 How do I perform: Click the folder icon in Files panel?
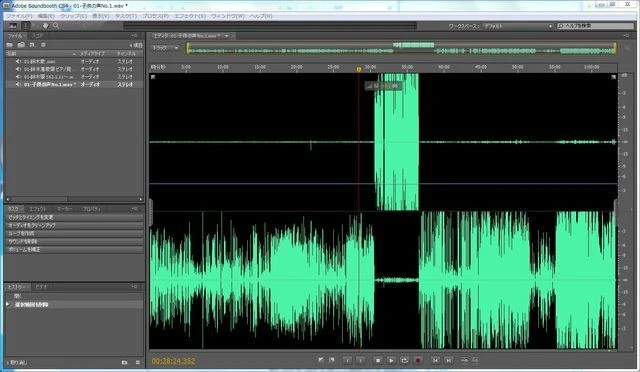point(10,45)
